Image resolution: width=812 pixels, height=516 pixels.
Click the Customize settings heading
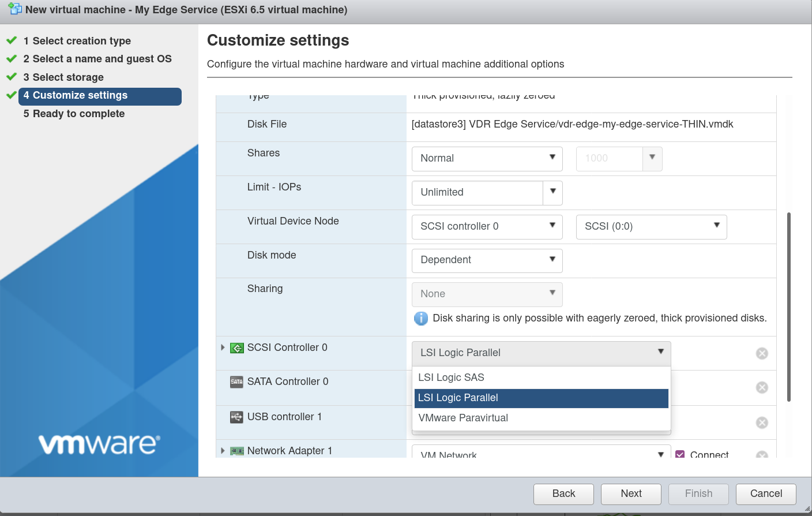[x=278, y=40]
